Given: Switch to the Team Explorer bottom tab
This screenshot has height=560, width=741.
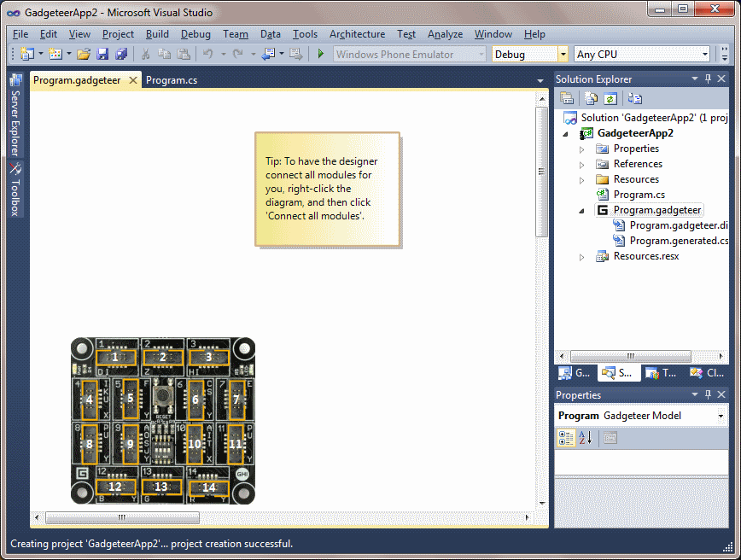Looking at the screenshot, I should point(661,373).
